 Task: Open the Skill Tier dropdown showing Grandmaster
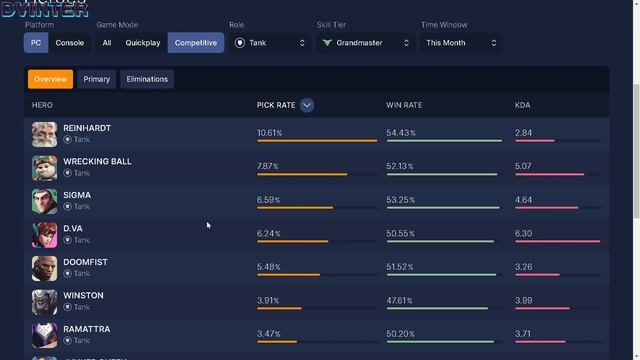click(x=366, y=42)
